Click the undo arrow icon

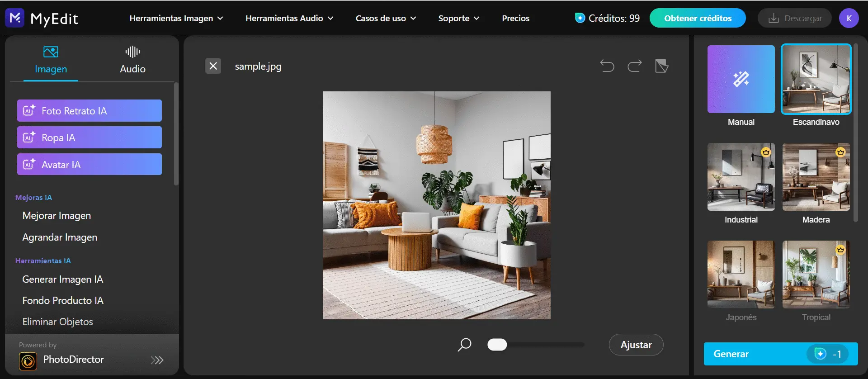[607, 66]
